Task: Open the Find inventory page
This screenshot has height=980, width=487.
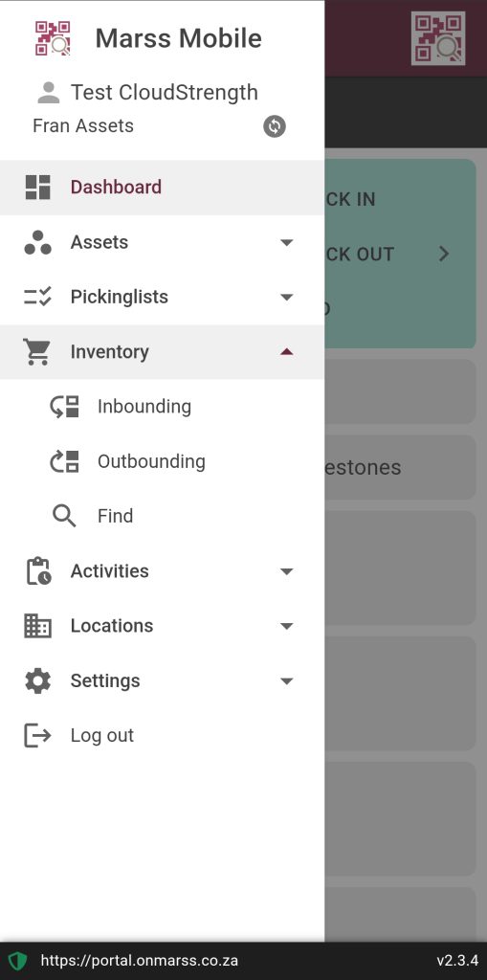Action: [162, 516]
